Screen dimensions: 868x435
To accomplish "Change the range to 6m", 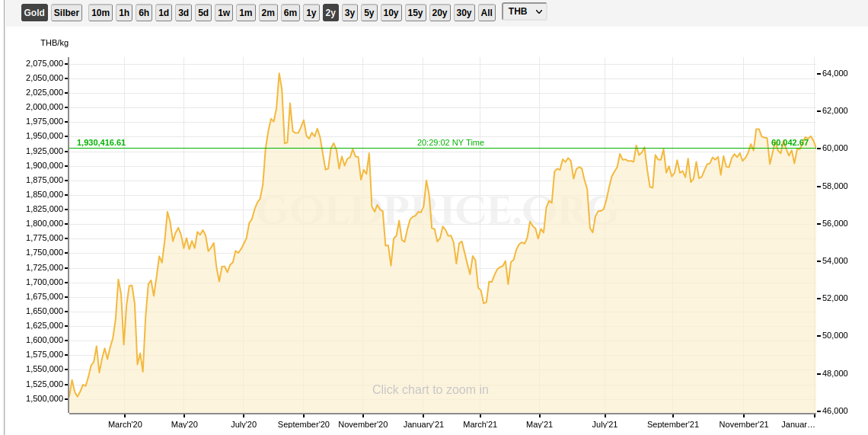I will (290, 12).
